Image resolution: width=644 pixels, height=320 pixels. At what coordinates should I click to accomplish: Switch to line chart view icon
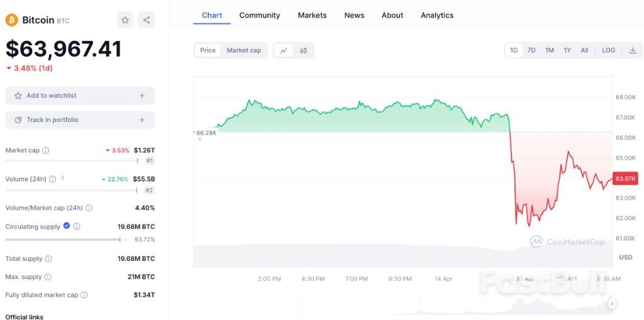coord(284,50)
